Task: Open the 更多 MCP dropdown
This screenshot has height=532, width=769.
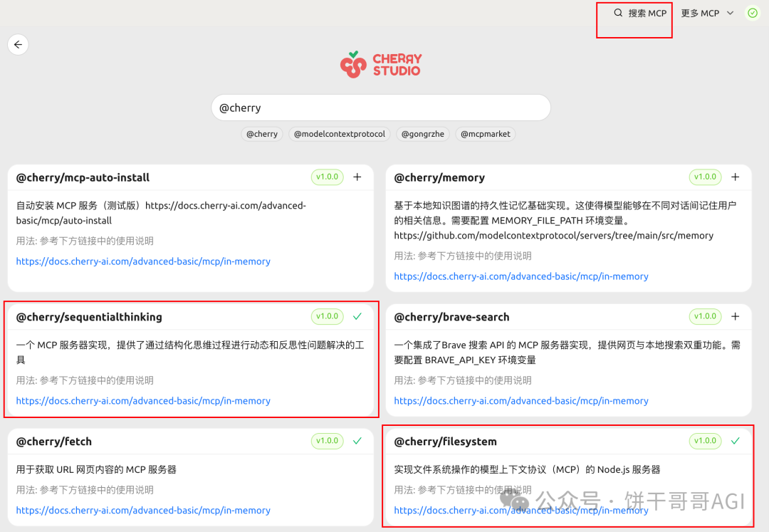Action: click(707, 13)
